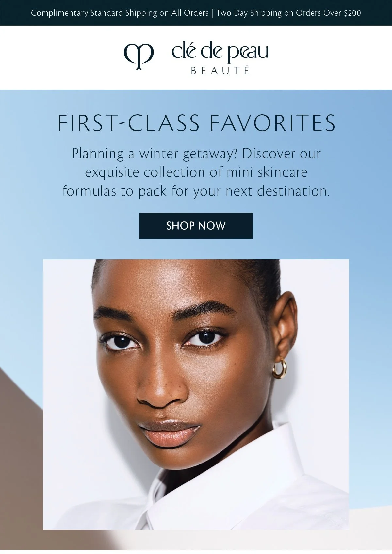
Task: Click the 'next destination' text line
Action: click(x=278, y=191)
